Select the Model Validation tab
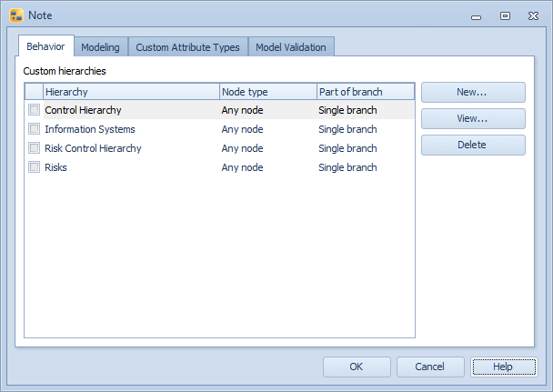The width and height of the screenshot is (553, 392). click(x=290, y=47)
